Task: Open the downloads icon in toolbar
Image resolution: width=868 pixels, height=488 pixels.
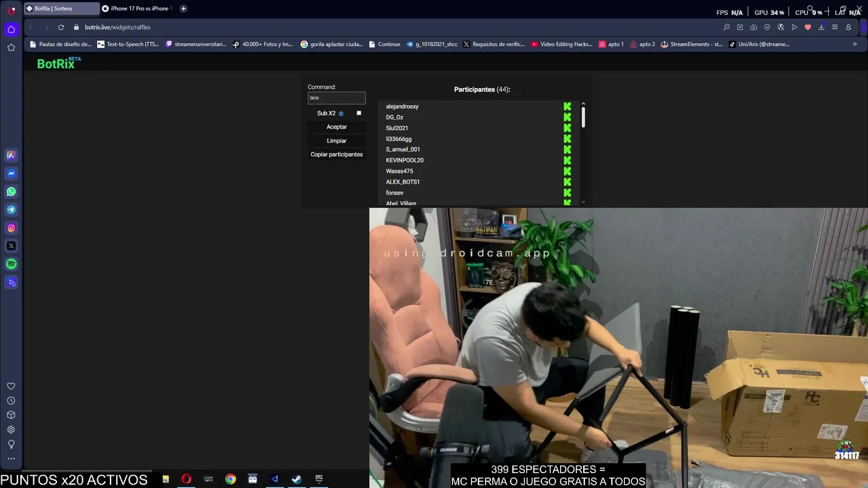Action: pyautogui.click(x=821, y=27)
